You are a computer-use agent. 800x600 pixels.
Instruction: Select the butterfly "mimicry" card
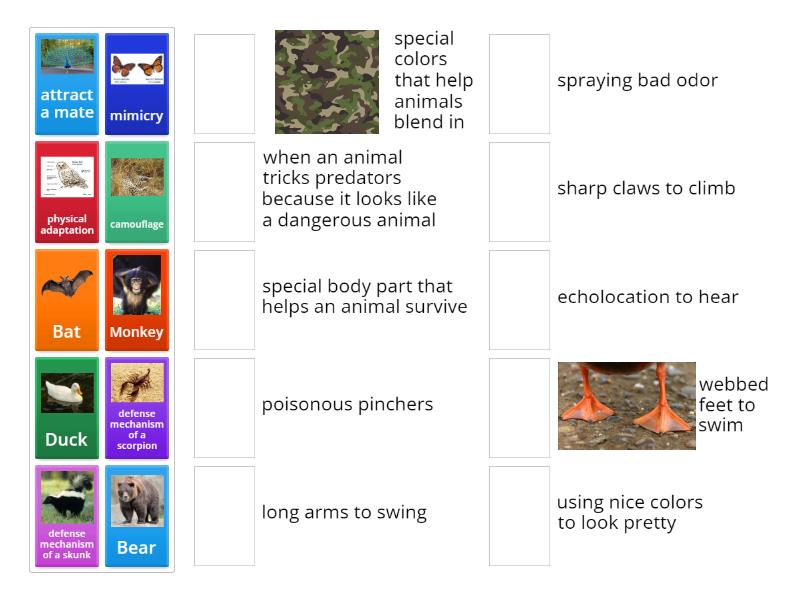pos(136,82)
